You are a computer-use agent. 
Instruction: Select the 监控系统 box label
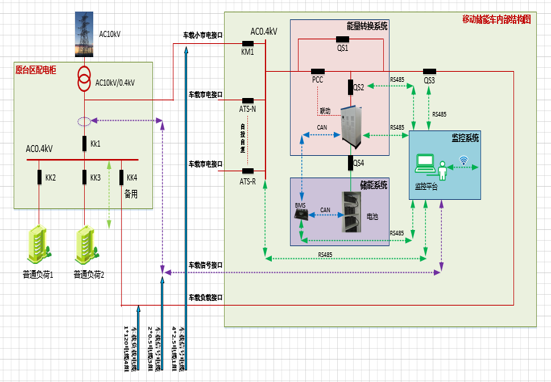point(465,138)
